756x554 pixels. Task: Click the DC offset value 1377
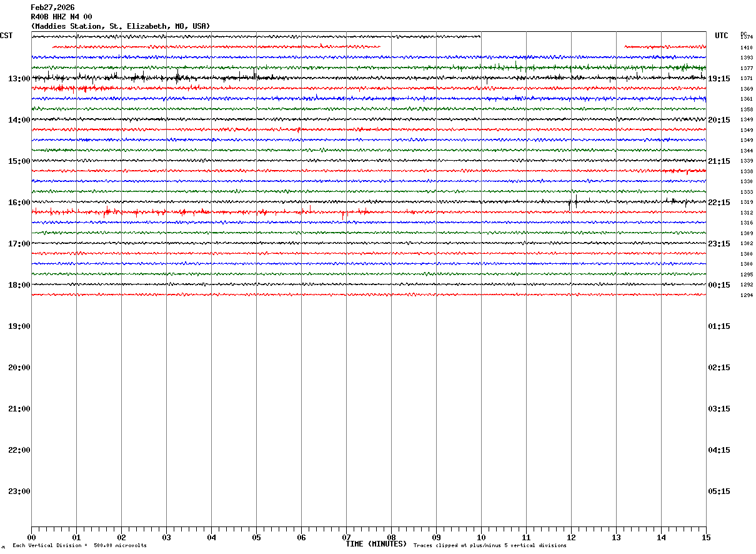tap(747, 68)
